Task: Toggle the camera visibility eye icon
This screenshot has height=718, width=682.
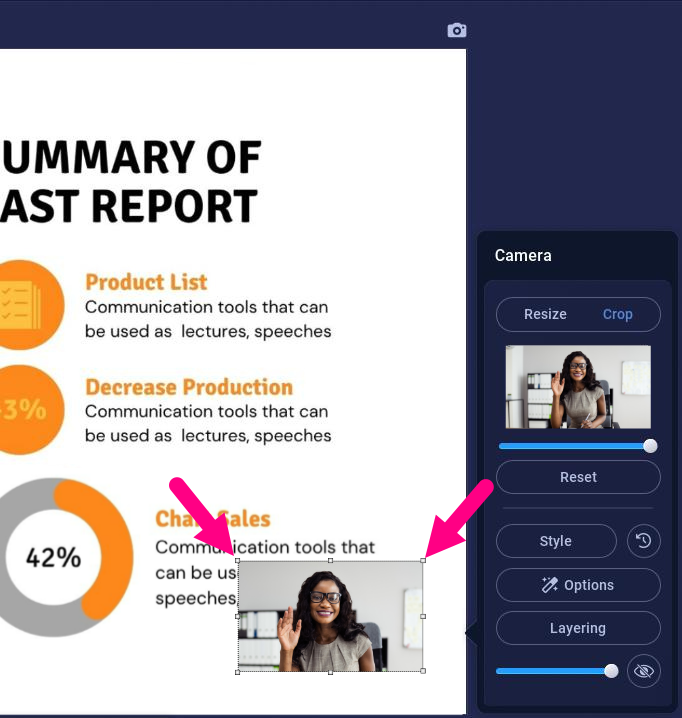Action: coord(643,671)
